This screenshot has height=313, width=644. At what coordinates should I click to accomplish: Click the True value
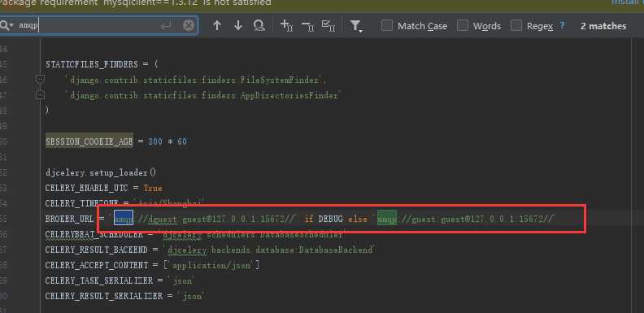pos(153,188)
